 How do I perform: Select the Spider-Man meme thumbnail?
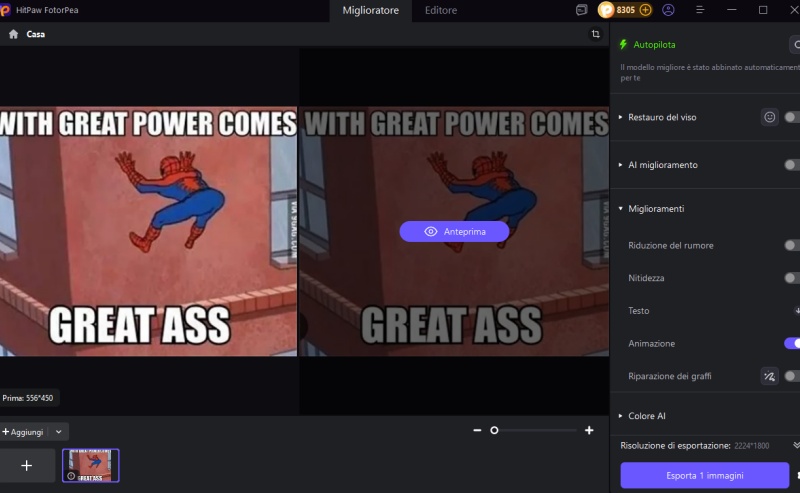tap(91, 465)
